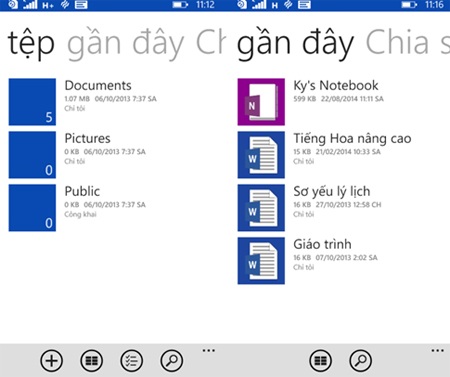The image size is (450, 377).
Task: Tap the "Giáo trình" title
Action: point(322,244)
